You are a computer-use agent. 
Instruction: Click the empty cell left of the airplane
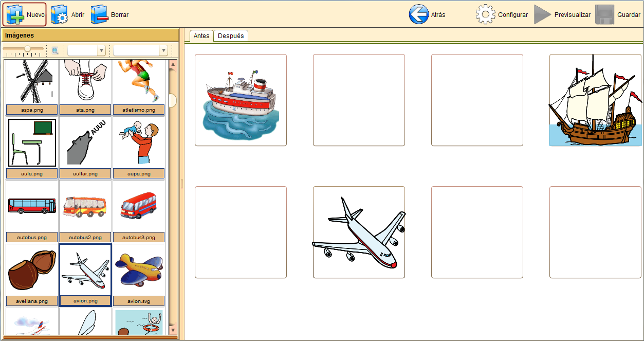(241, 232)
